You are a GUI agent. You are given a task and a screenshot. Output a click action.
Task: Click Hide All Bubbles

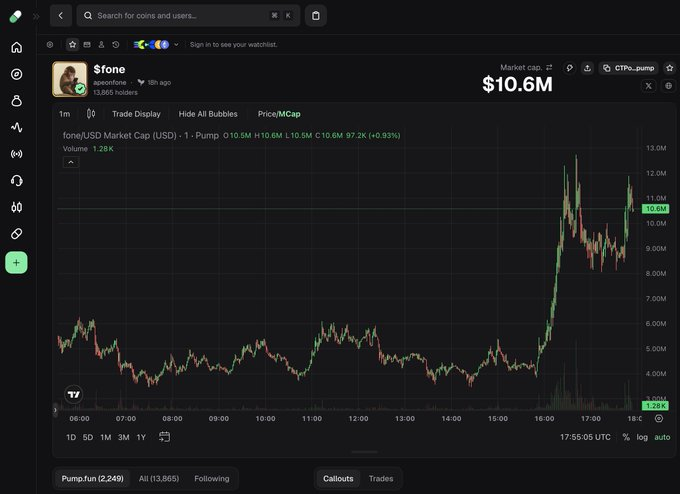(208, 114)
